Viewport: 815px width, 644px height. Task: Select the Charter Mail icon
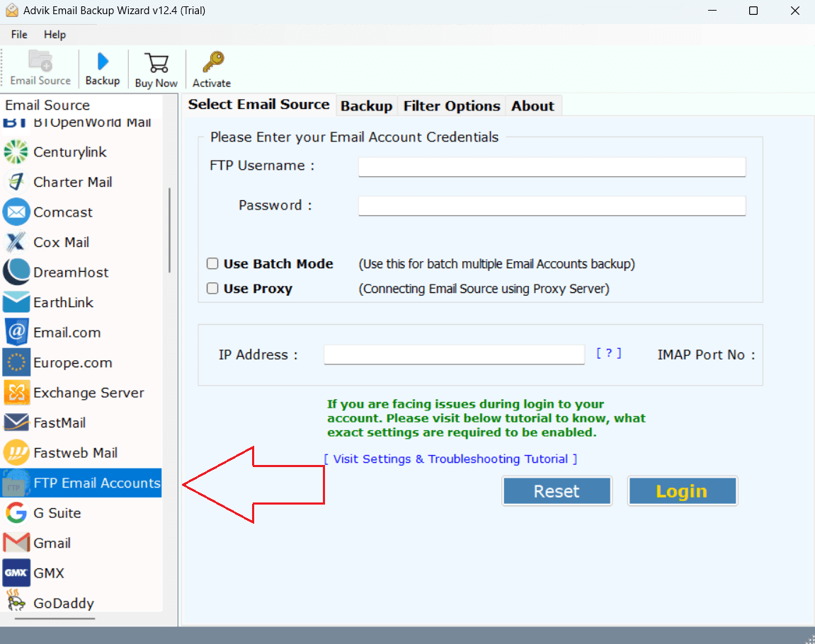[16, 182]
